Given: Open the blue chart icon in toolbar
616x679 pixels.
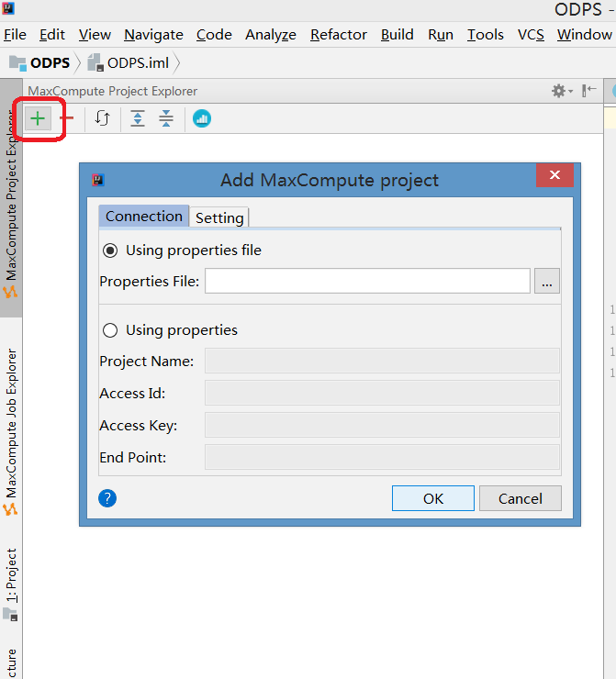Looking at the screenshot, I should point(202,118).
